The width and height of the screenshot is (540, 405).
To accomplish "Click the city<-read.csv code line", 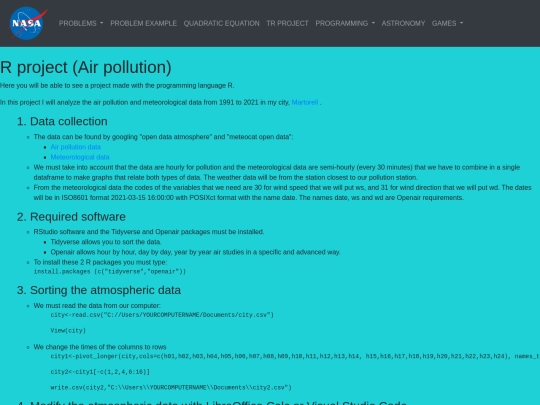I will click(162, 315).
